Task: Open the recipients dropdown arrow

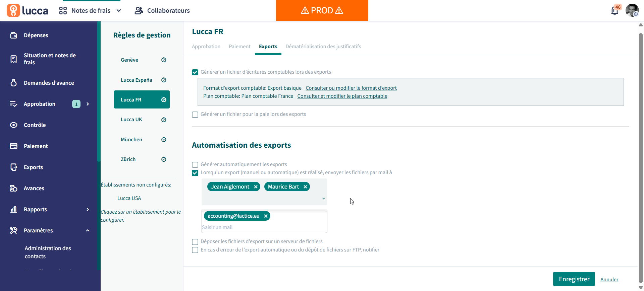Action: click(x=324, y=199)
